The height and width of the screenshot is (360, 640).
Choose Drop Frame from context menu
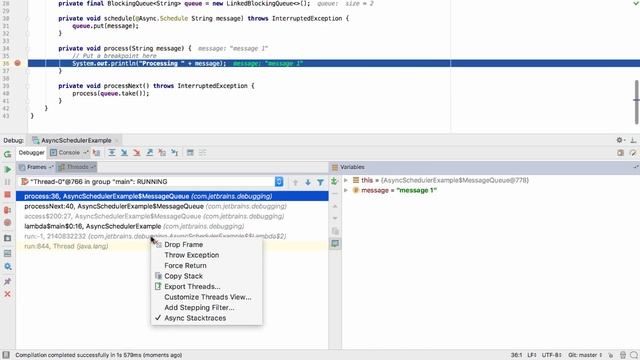pos(206,244)
